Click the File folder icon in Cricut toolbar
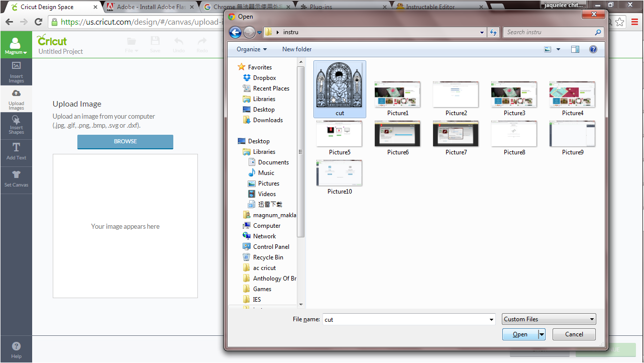644x363 pixels. tap(132, 44)
